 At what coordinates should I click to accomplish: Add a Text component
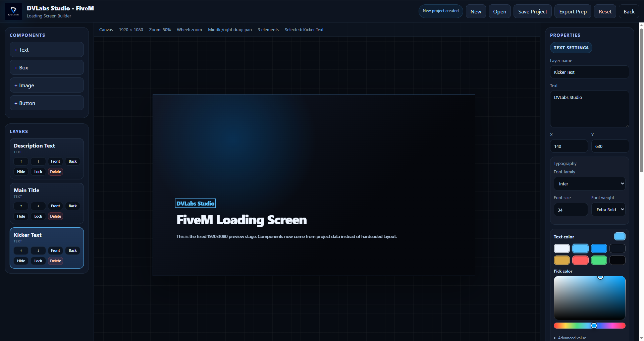click(47, 50)
